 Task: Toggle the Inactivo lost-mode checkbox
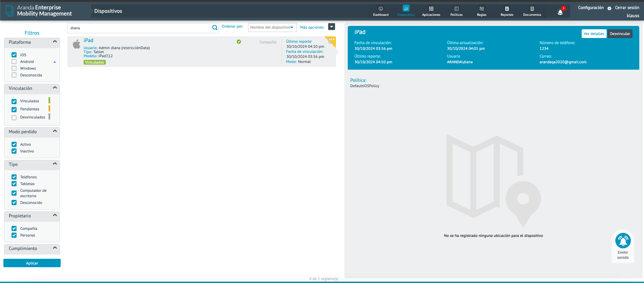pyautogui.click(x=14, y=151)
